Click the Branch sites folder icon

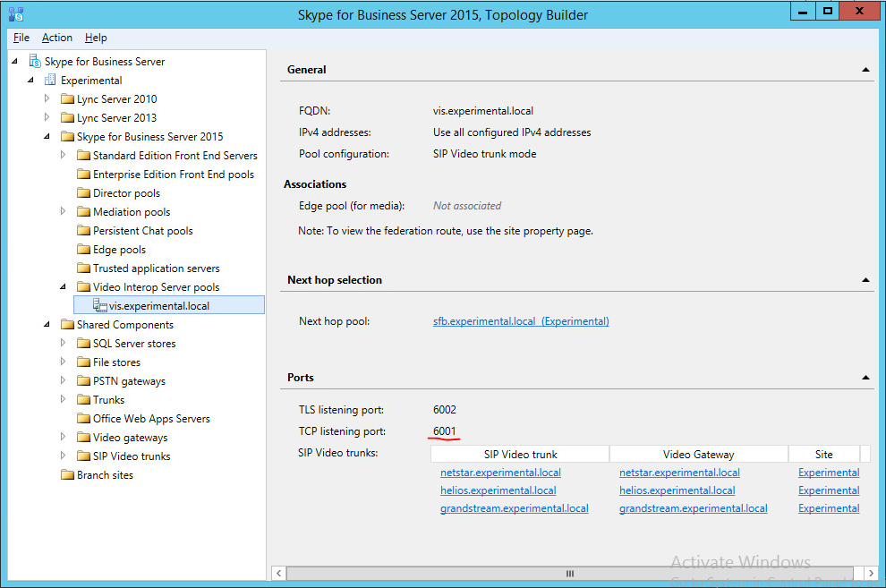(x=67, y=475)
